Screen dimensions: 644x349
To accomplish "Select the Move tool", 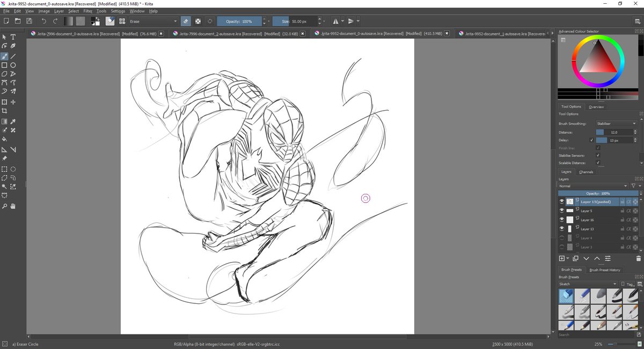I will [x=13, y=102].
